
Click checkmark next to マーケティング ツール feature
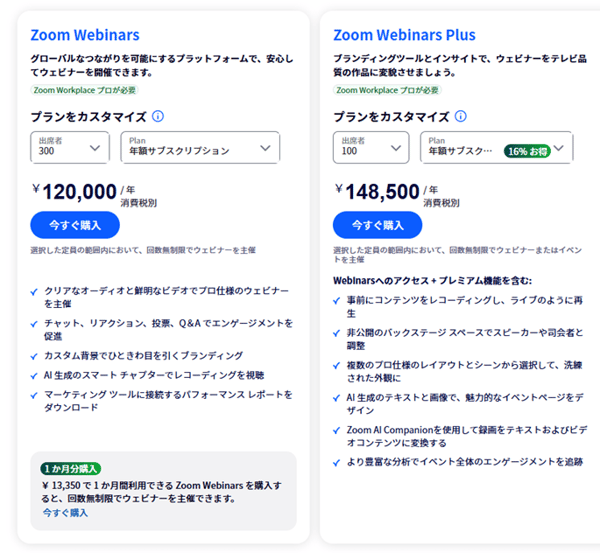(x=35, y=394)
